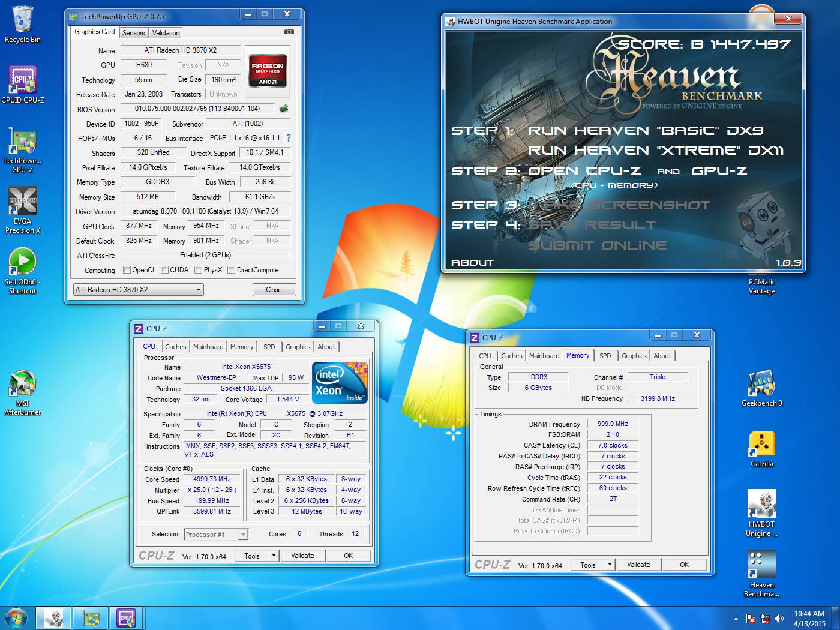Image resolution: width=840 pixels, height=630 pixels.
Task: Open SPD tab in right CPU-Z window
Action: pyautogui.click(x=605, y=356)
